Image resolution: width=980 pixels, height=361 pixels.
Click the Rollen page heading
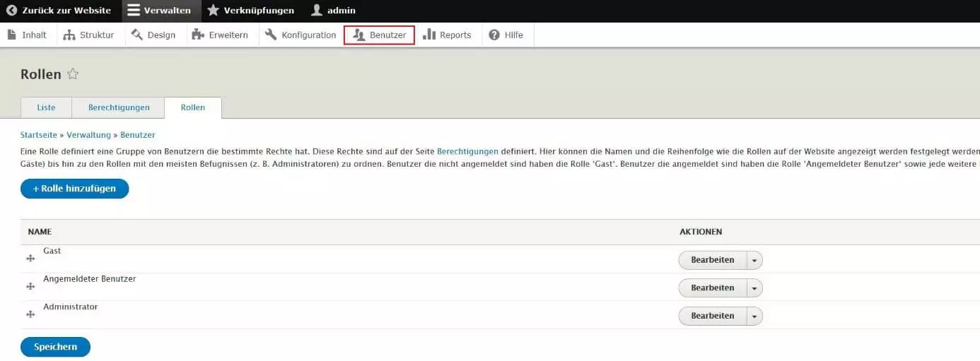(x=41, y=74)
